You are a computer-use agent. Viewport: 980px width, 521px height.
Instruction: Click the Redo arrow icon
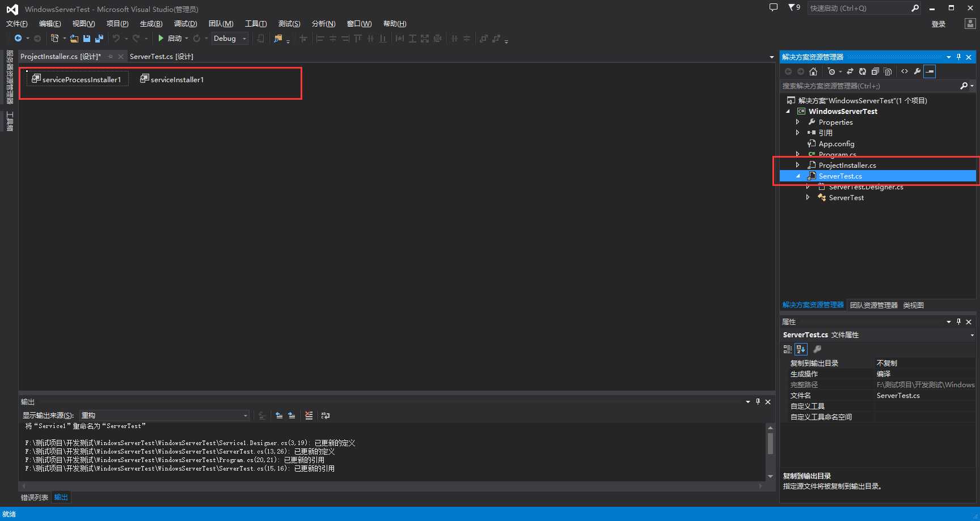(x=136, y=39)
